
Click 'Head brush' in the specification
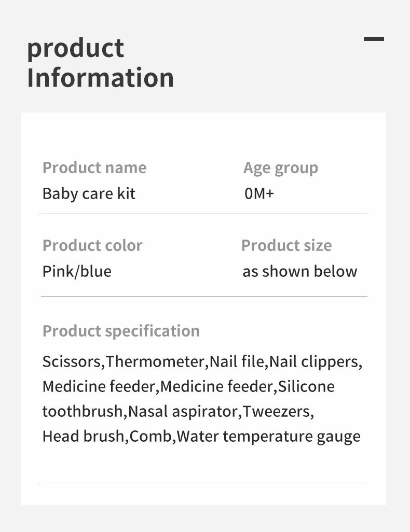click(x=83, y=436)
